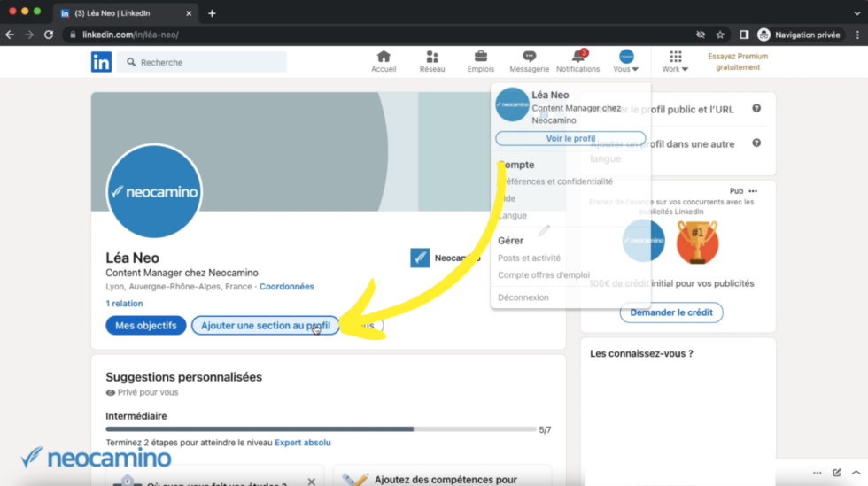Open the Notifications bell icon
868x486 pixels.
click(577, 61)
